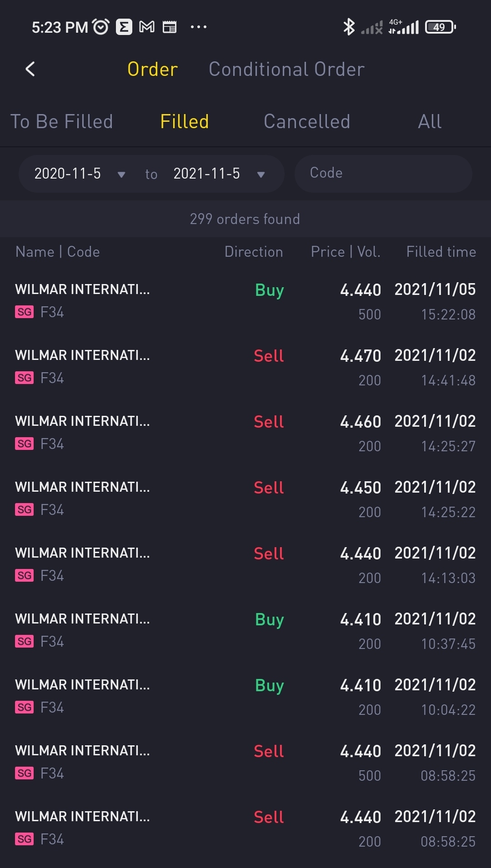The height and width of the screenshot is (868, 491).
Task: Select the To Be Filled tab
Action: (x=62, y=121)
